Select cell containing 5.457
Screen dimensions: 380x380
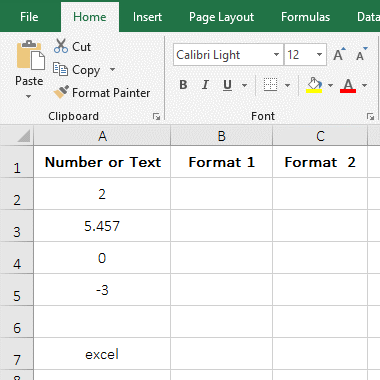coord(102,226)
